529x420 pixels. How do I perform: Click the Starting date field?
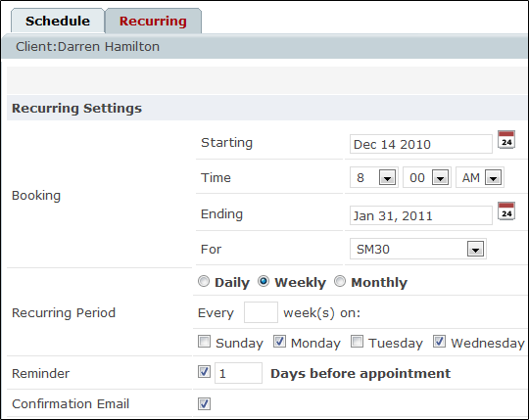(x=420, y=144)
